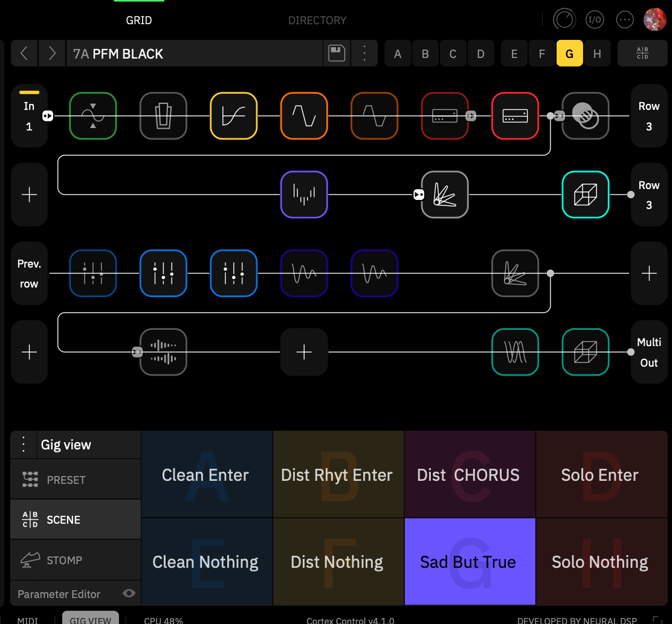Open preset options three-dot menu
The width and height of the screenshot is (672, 624).
tap(364, 54)
